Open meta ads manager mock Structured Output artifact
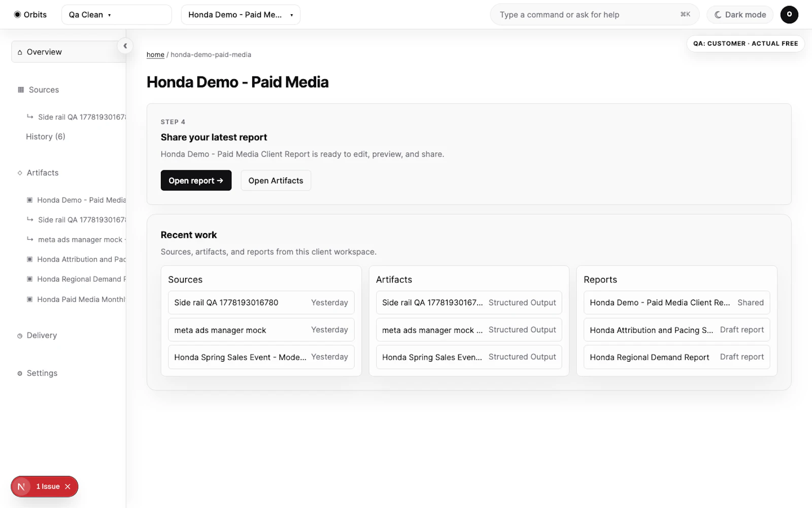 click(x=469, y=330)
